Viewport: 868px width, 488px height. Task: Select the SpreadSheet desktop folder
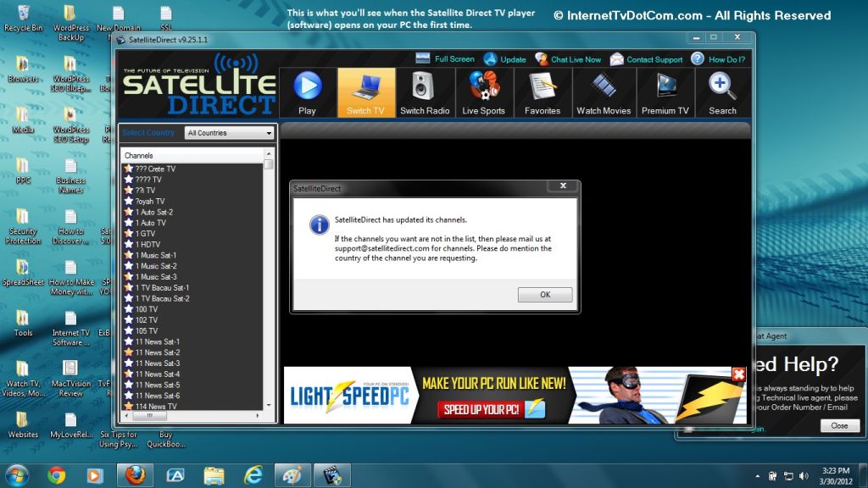[23, 273]
